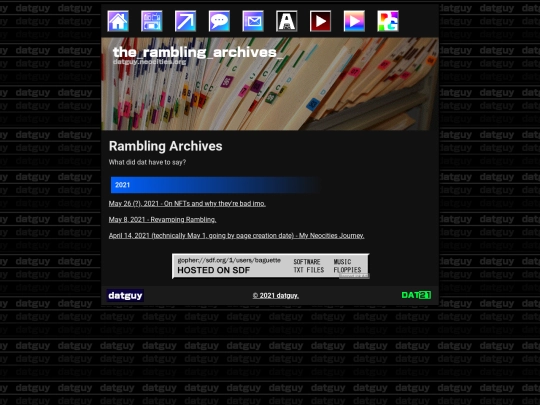The width and height of the screenshot is (540, 405).
Task: Click the 'What did dat have to say?' text
Action: [147, 162]
